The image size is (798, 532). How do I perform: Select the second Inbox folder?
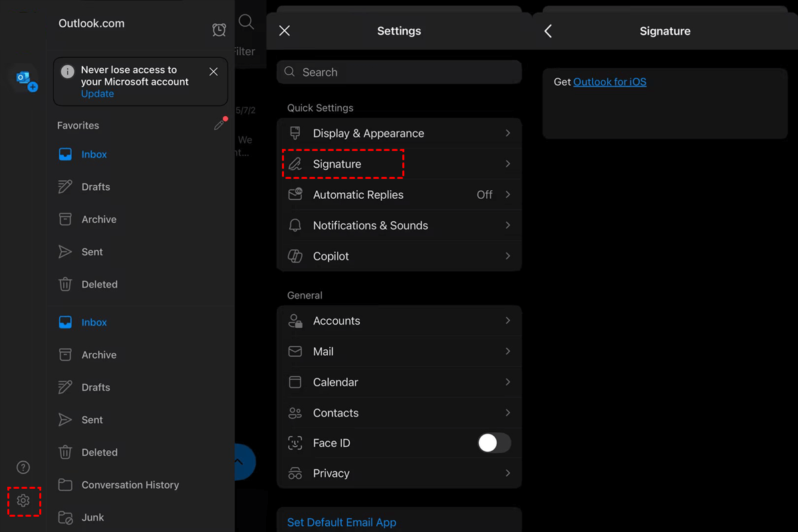tap(140, 323)
